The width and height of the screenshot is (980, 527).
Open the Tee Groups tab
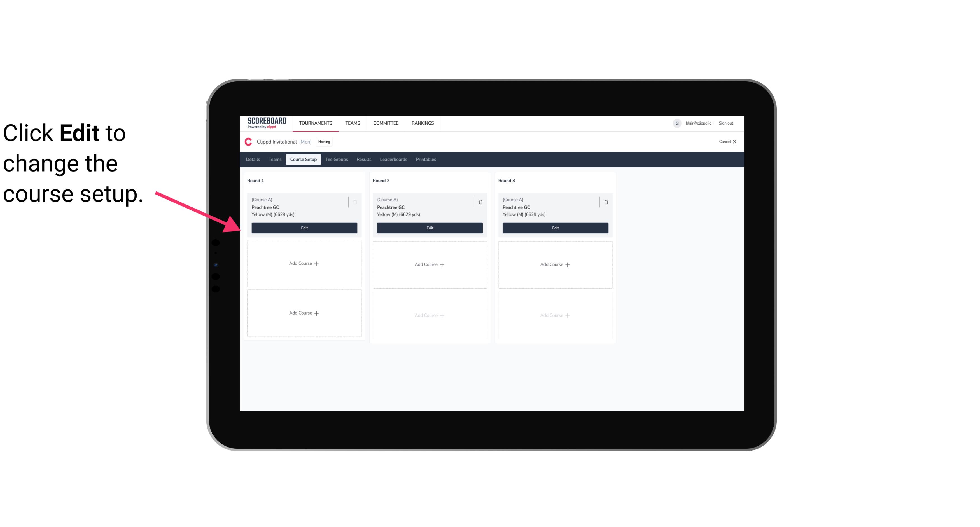tap(337, 160)
